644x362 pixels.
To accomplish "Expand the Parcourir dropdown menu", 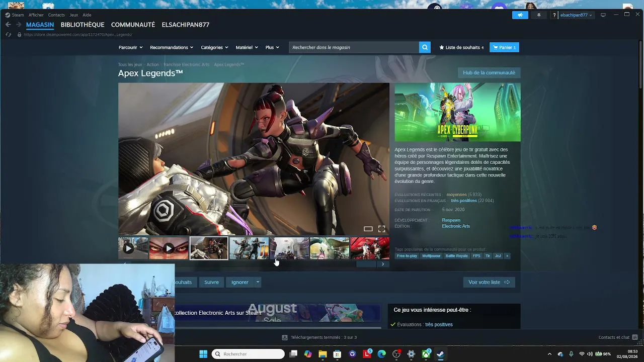I will tap(131, 47).
